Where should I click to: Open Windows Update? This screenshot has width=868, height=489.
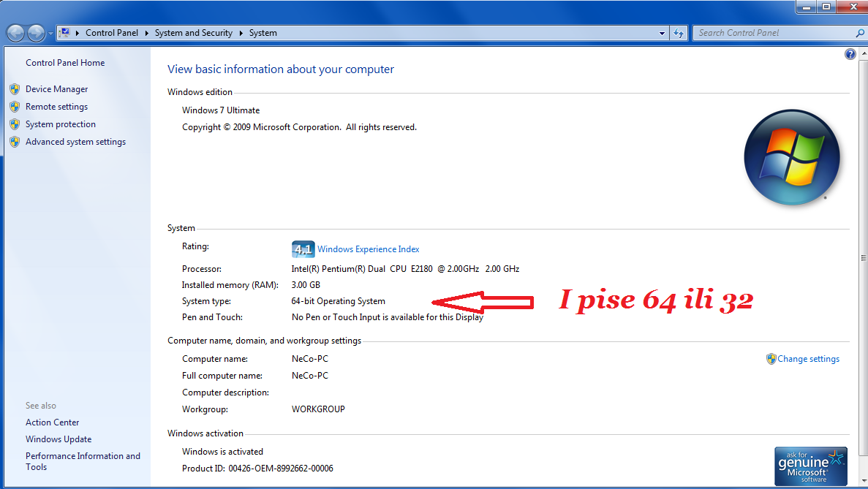58,439
